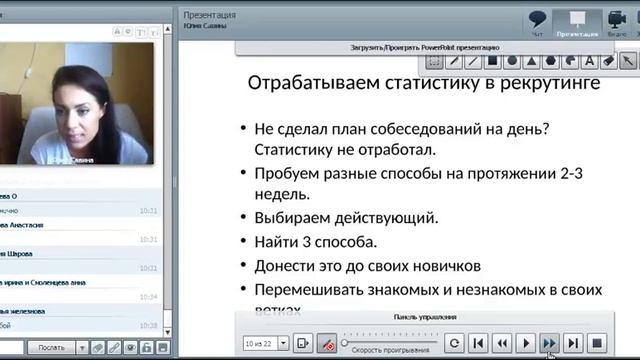Go back with the rewind button
Screen dimensions: 640x360
tap(502, 343)
